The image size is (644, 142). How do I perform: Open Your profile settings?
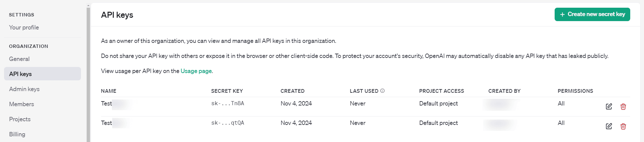tap(24, 27)
